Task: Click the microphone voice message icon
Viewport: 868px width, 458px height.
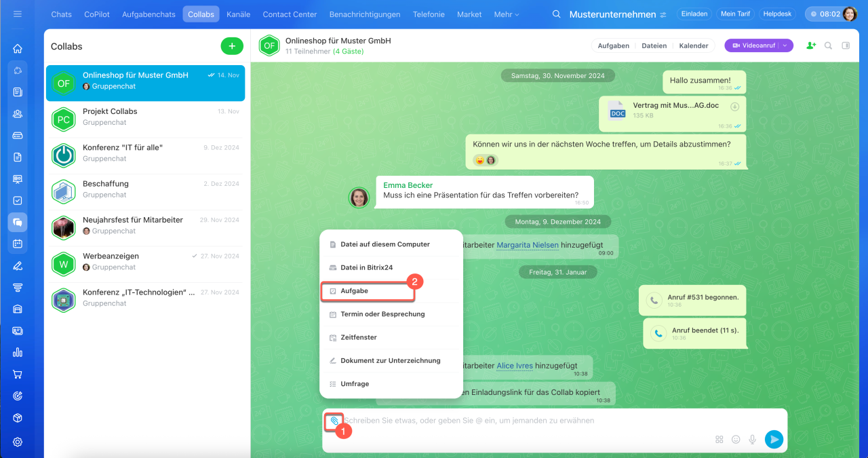Action: point(752,440)
